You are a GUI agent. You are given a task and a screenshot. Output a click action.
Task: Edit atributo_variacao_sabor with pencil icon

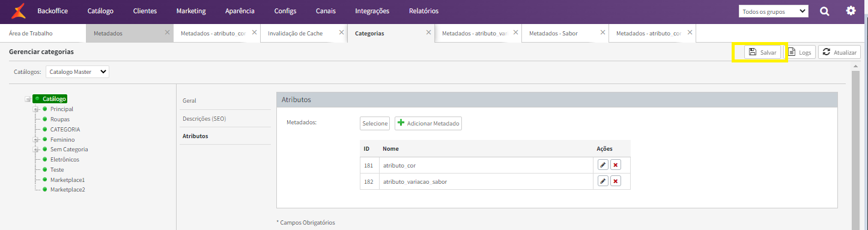(x=602, y=181)
